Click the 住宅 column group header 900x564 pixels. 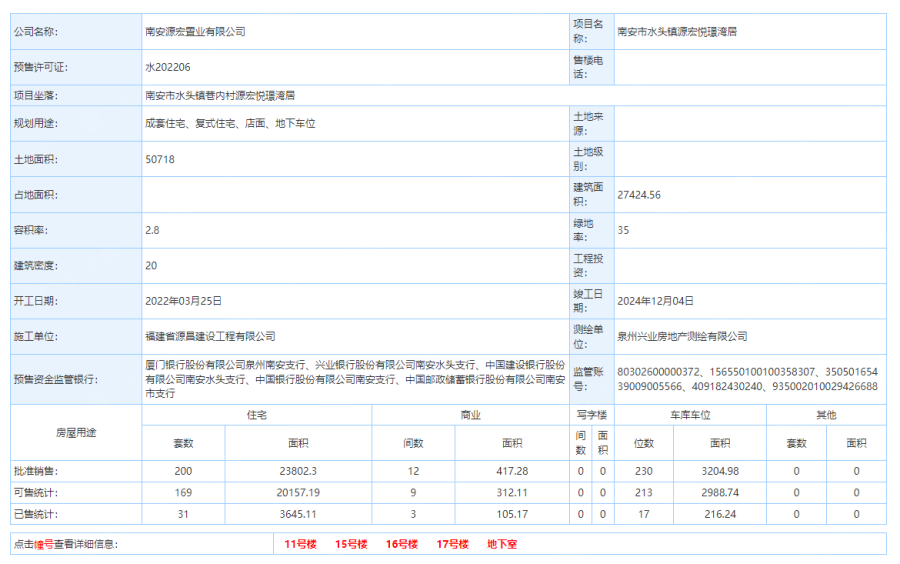pos(257,415)
